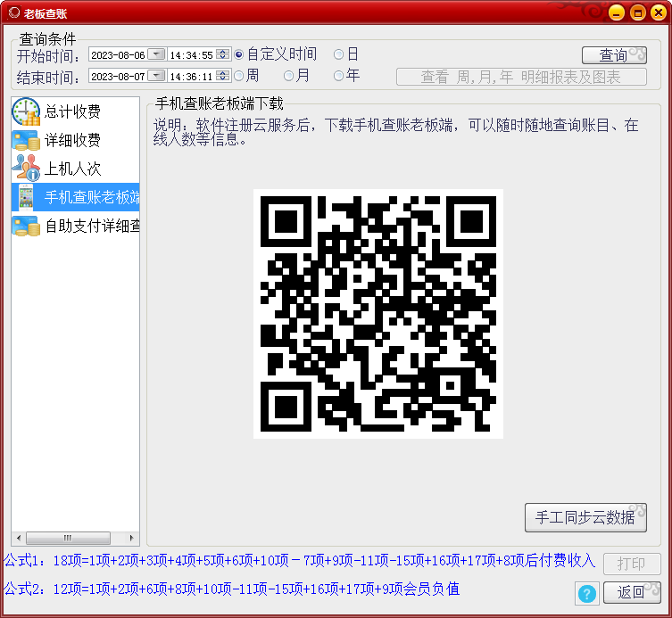Screen dimensions: 672x618
Task: Click the phone icon for 手机查账老板端
Action: (26, 197)
